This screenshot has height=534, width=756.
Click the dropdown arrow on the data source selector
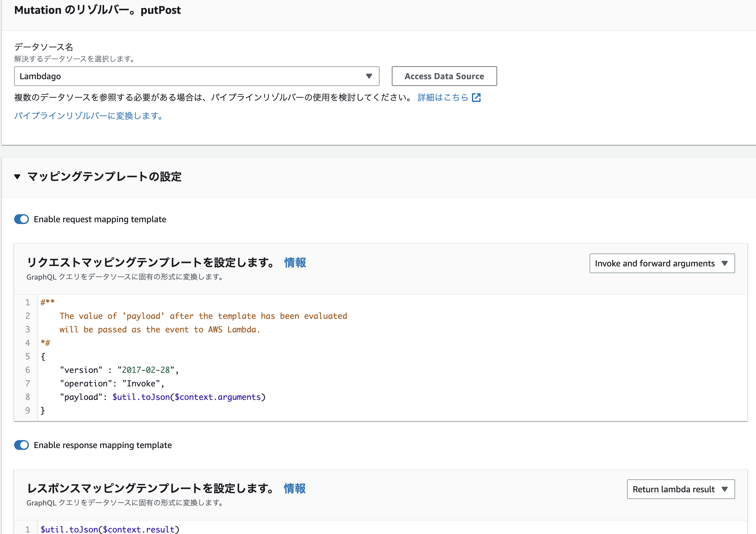pyautogui.click(x=369, y=76)
